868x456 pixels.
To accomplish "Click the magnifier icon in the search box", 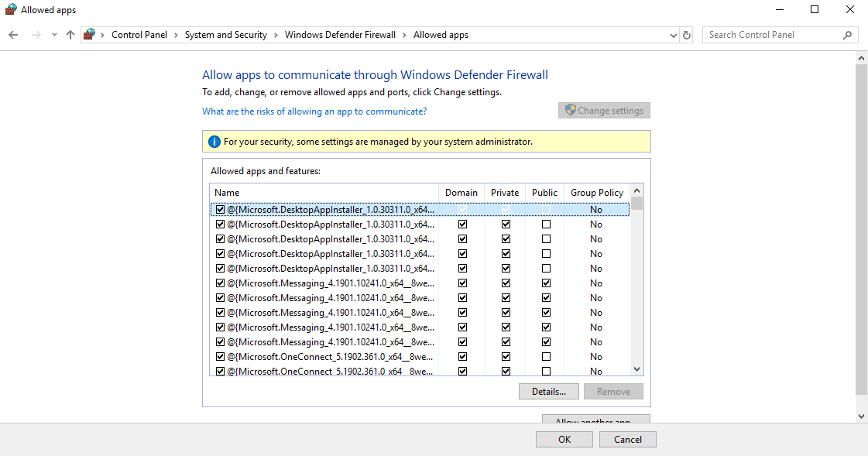I will [847, 35].
